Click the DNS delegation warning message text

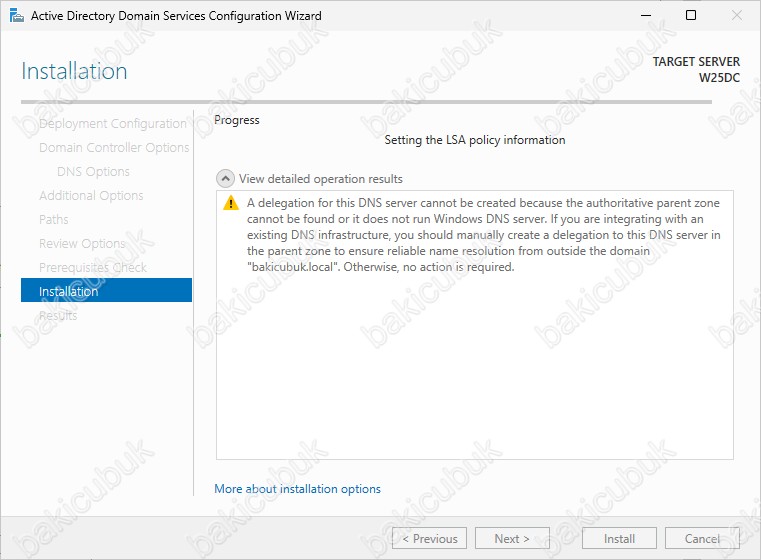click(x=483, y=235)
